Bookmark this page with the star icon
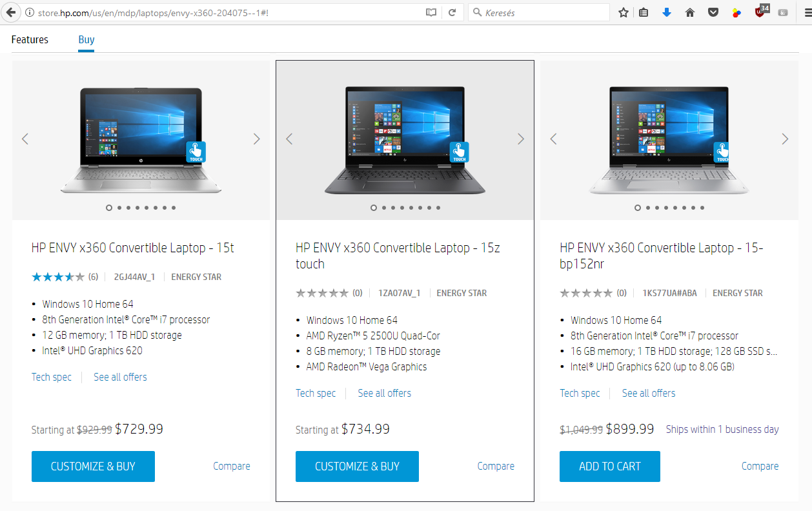The height and width of the screenshot is (511, 812). 623,12
